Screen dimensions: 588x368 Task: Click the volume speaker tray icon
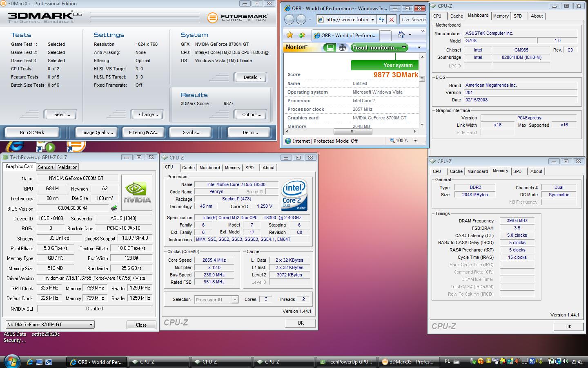[565, 361]
